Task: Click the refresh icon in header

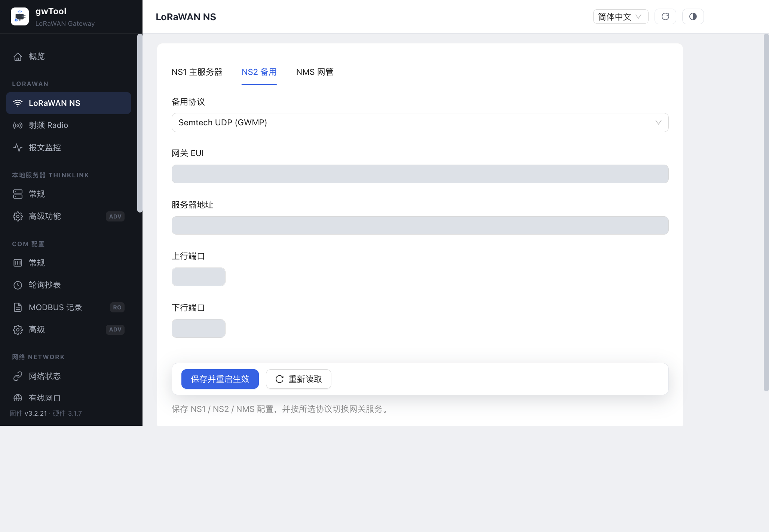Action: point(665,16)
